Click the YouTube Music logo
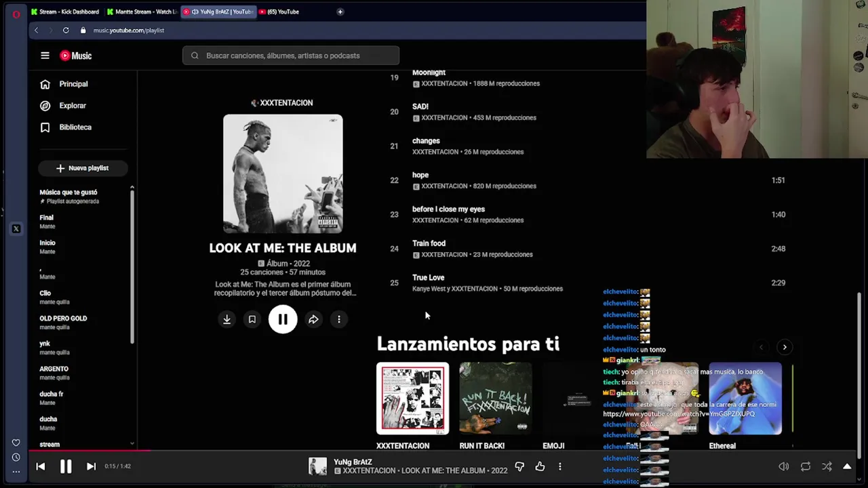 (x=76, y=56)
